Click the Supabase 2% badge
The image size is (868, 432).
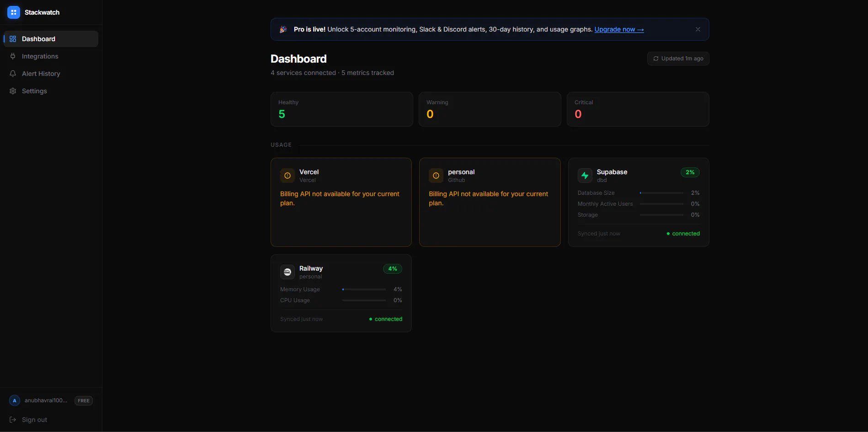coord(690,172)
